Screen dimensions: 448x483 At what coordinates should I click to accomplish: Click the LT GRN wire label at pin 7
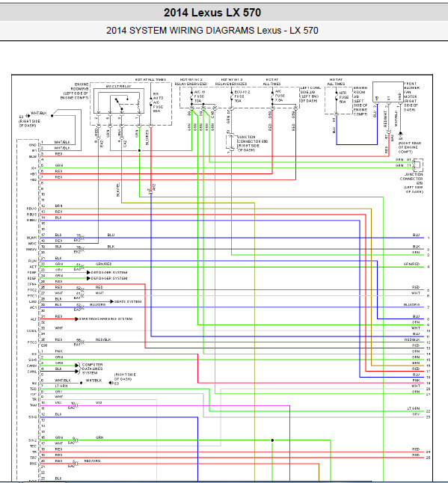pos(61,386)
